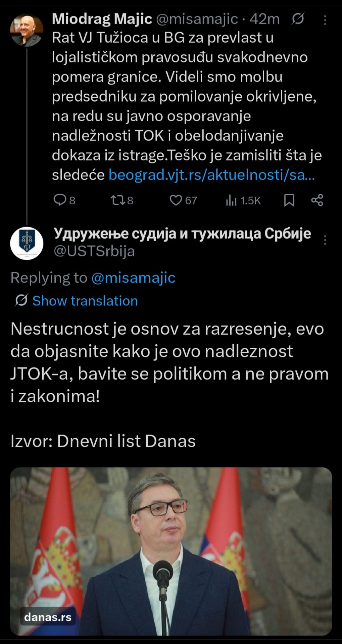Open the Удружење судија и тужилаца Србије name
Image resolution: width=342 pixels, height=644 pixels.
click(182, 233)
